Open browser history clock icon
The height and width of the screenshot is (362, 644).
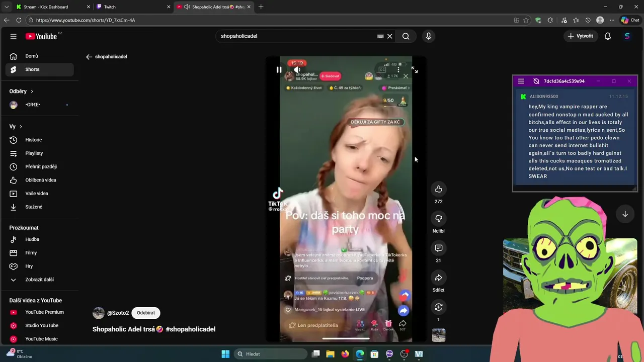pos(588,20)
